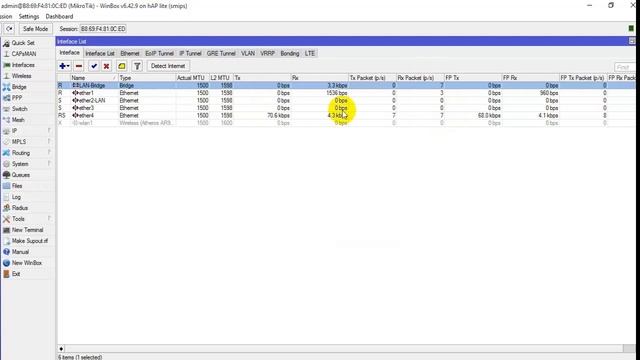The height and width of the screenshot is (360, 640).
Task: Click the horizontal scrollbar at bottom
Action: [344, 349]
